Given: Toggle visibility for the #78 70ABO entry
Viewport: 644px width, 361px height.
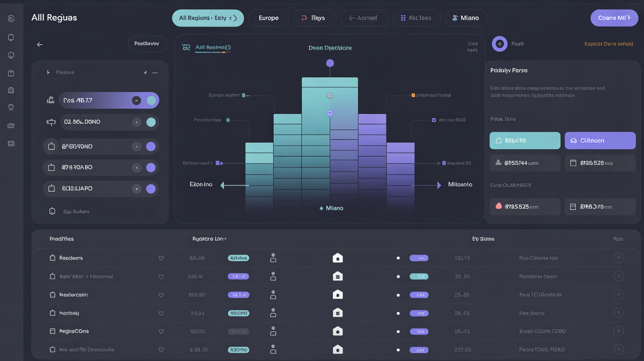Looking at the screenshot, I should [x=150, y=167].
